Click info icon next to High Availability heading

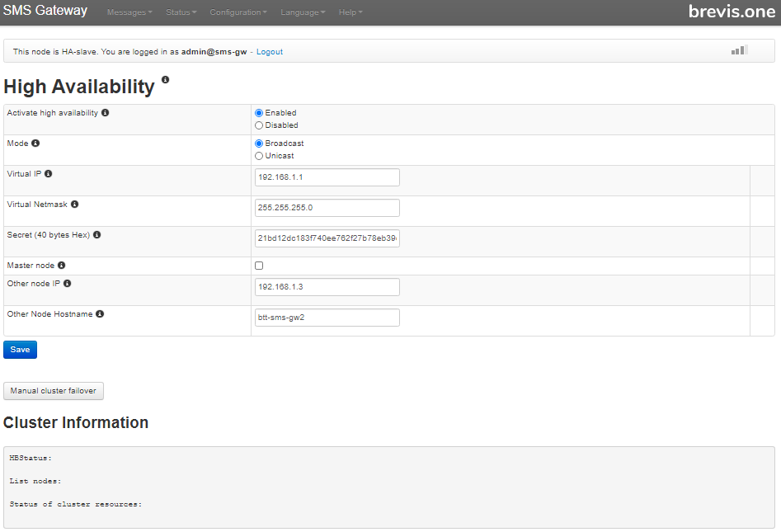166,80
